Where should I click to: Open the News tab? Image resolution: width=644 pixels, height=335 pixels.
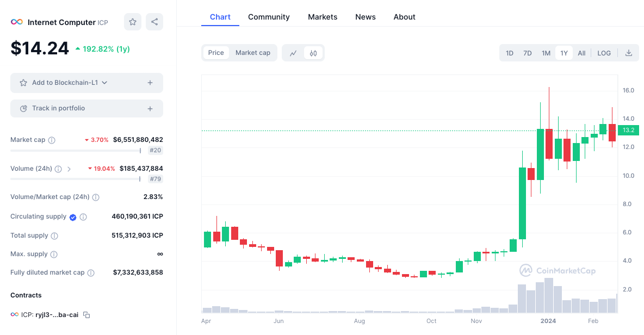tap(366, 17)
